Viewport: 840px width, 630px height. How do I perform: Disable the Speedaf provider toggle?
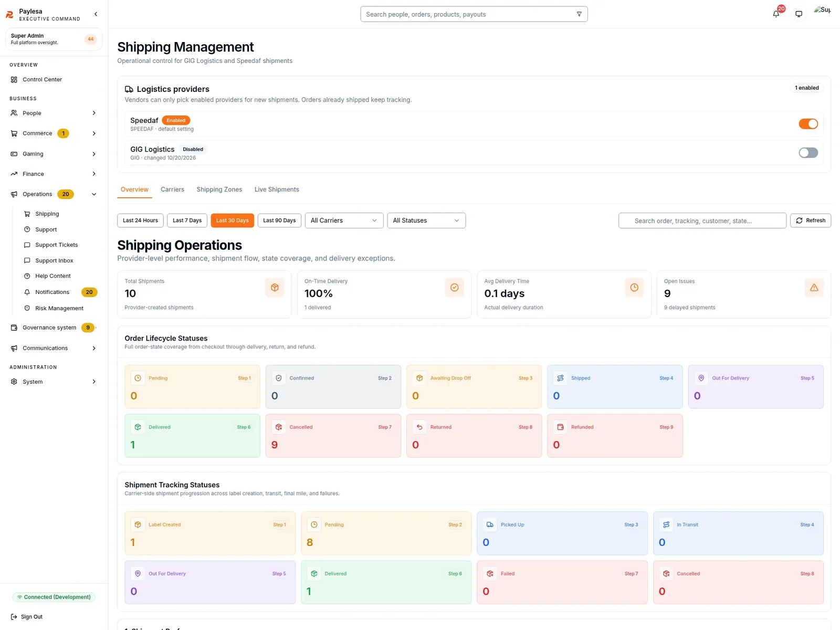click(x=808, y=124)
